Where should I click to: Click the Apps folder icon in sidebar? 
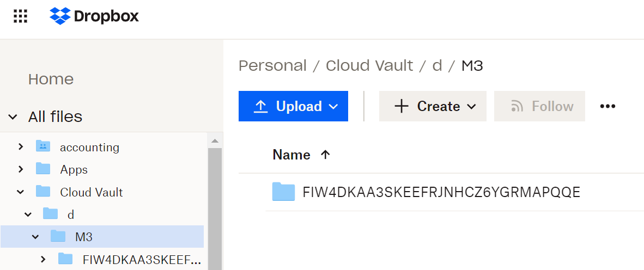[x=43, y=169]
